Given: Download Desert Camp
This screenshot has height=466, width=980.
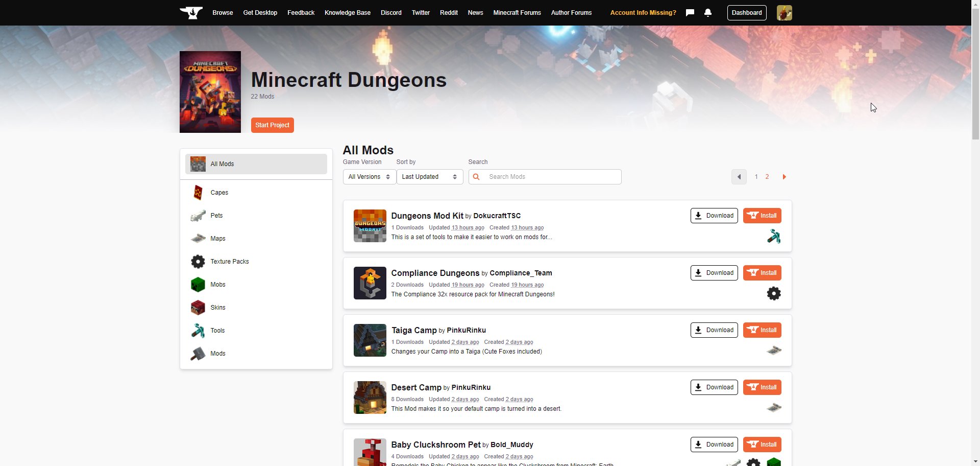Looking at the screenshot, I should 714,387.
